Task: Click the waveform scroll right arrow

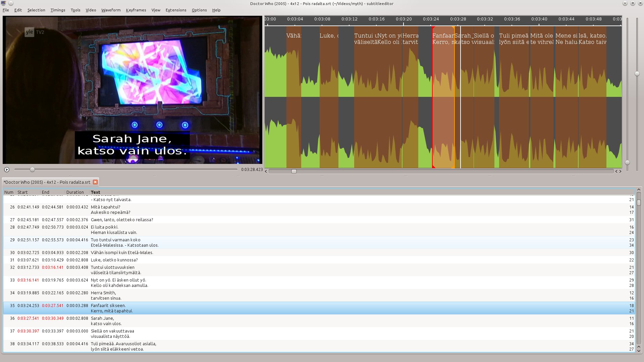Action: click(620, 171)
